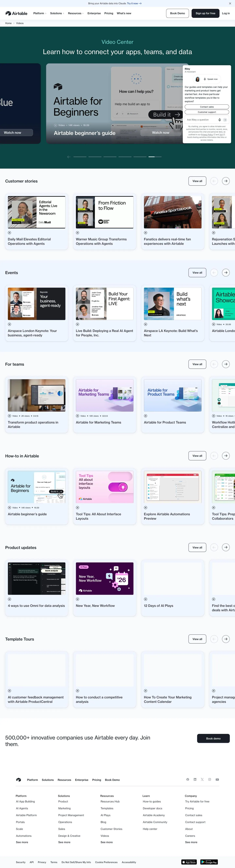The height and width of the screenshot is (868, 235).
Task: Click Careers in footer Company column
Action: point(190,836)
